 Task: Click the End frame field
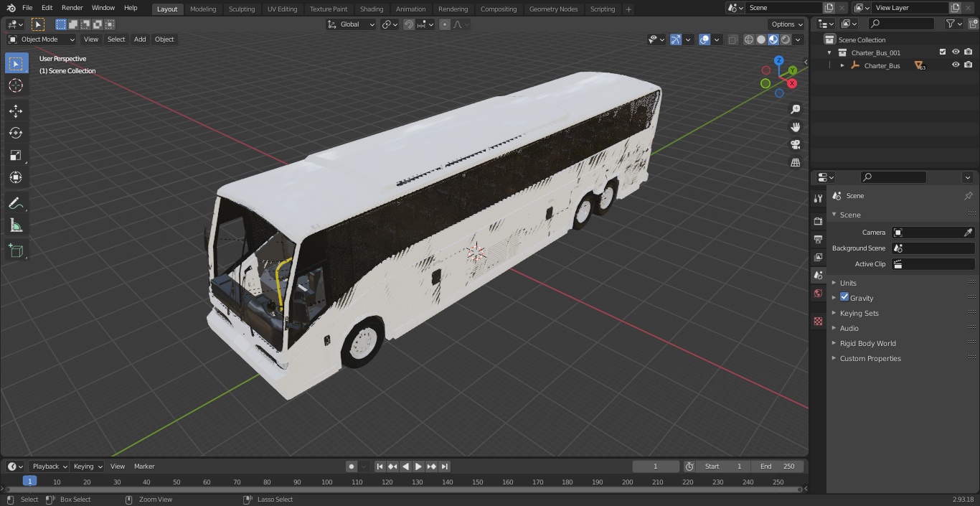click(778, 467)
